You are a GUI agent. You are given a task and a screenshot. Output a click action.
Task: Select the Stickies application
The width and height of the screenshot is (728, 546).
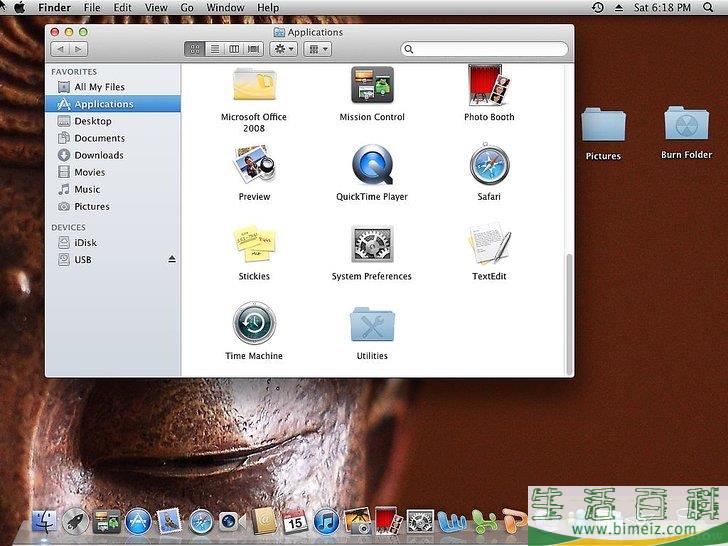(x=254, y=244)
